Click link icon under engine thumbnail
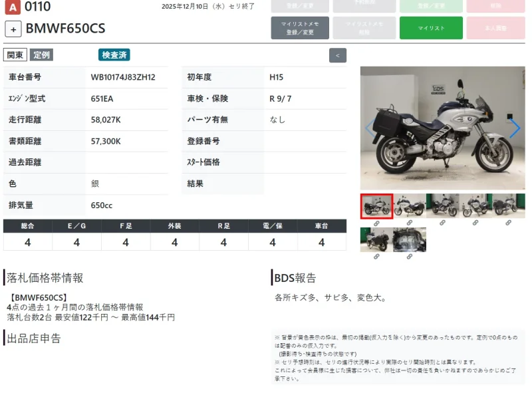The image size is (532, 399). pyautogui.click(x=410, y=257)
